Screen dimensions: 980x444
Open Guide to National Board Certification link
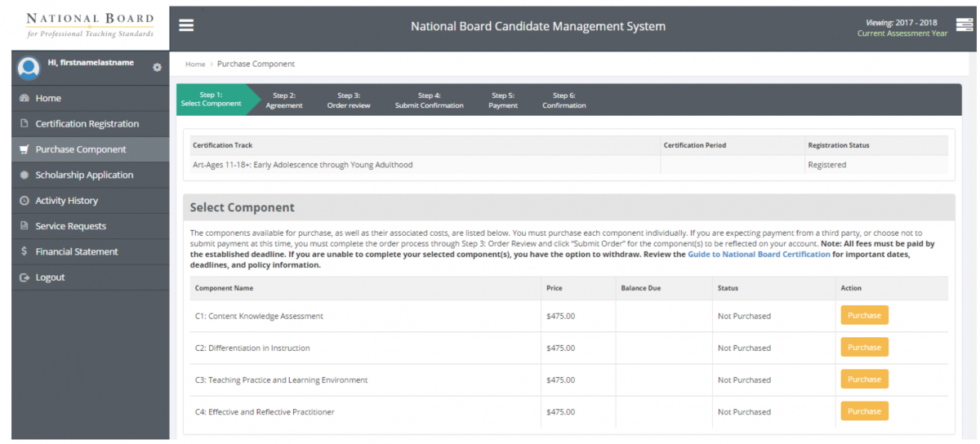(x=759, y=255)
